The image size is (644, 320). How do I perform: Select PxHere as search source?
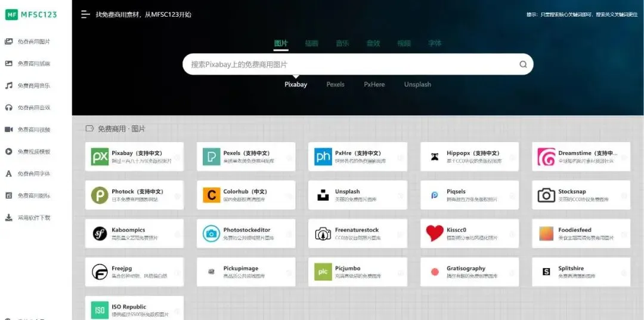point(374,84)
